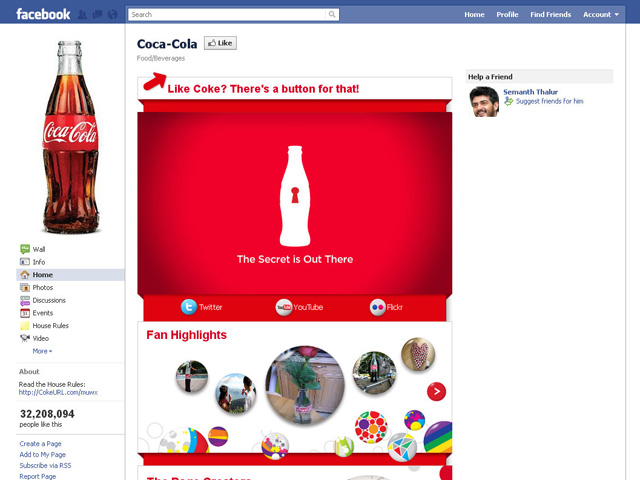Click the Video camera icon
The height and width of the screenshot is (480, 640).
[x=25, y=338]
